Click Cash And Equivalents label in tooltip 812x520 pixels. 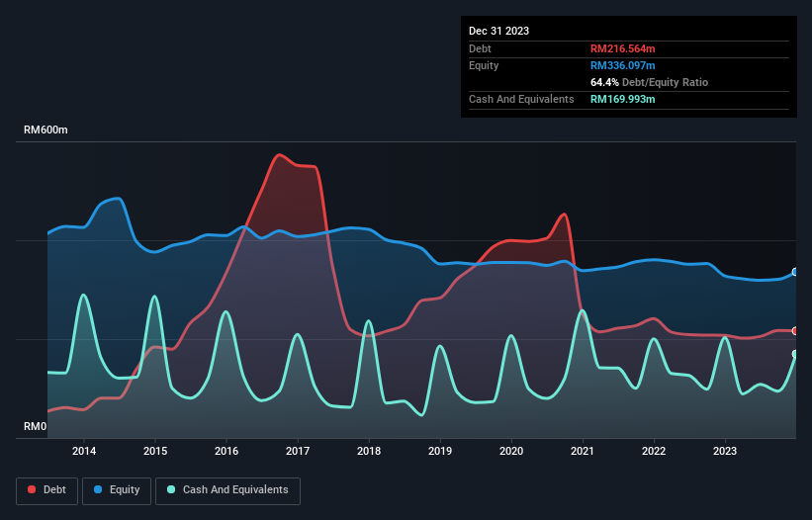click(521, 99)
